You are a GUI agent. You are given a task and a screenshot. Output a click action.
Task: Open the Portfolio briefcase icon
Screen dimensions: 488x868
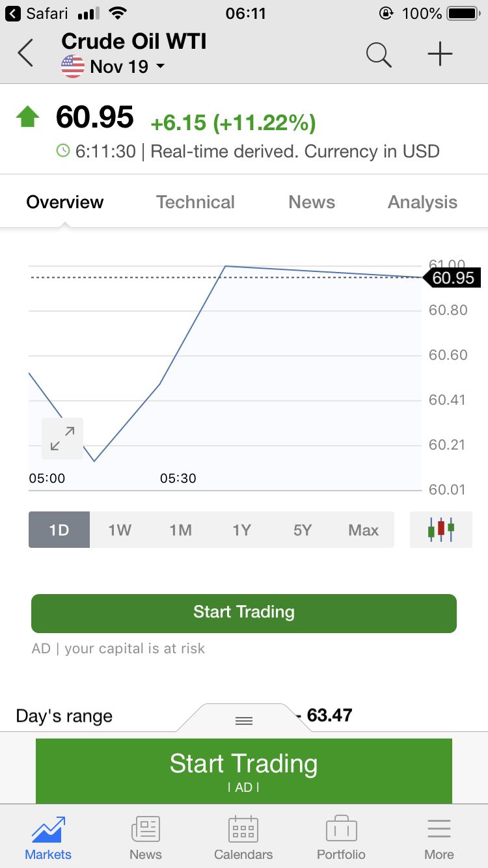coord(341,837)
